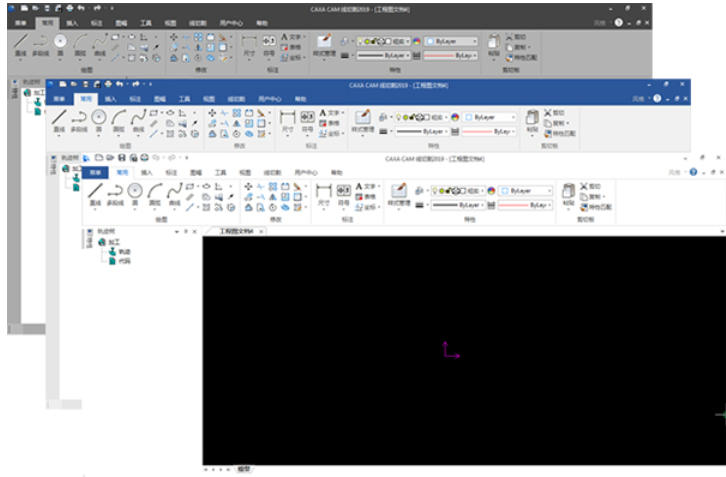Image resolution: width=726 pixels, height=477 pixels.
Task: Click the 尺寸 dimension tool in front window
Action: click(323, 192)
